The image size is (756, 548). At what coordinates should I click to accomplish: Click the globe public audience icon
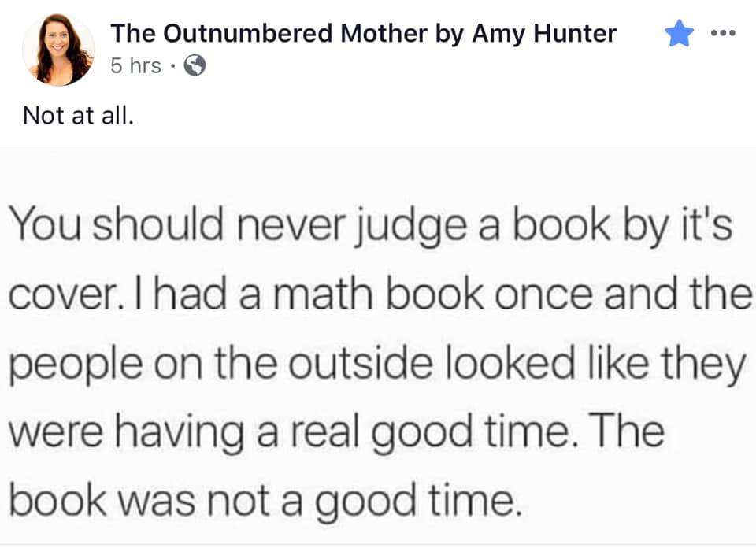coord(195,67)
